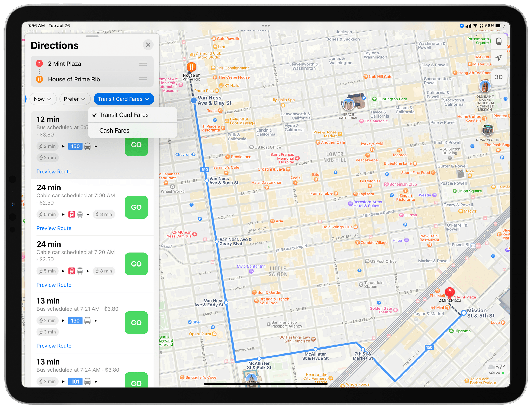Tap the Van Ness Ave & Clay St stop
The image size is (532, 409).
194,100
